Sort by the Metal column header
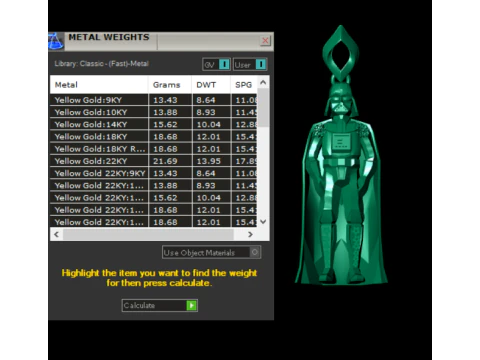 (99, 85)
